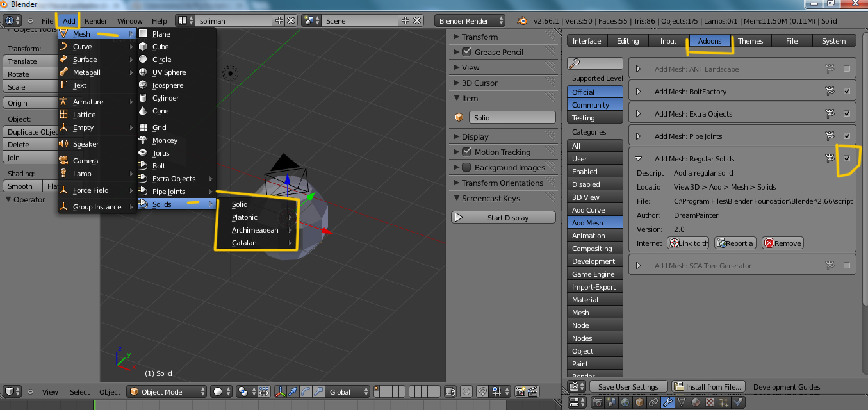Toggle the 3D manipulator axes icon

point(281,391)
